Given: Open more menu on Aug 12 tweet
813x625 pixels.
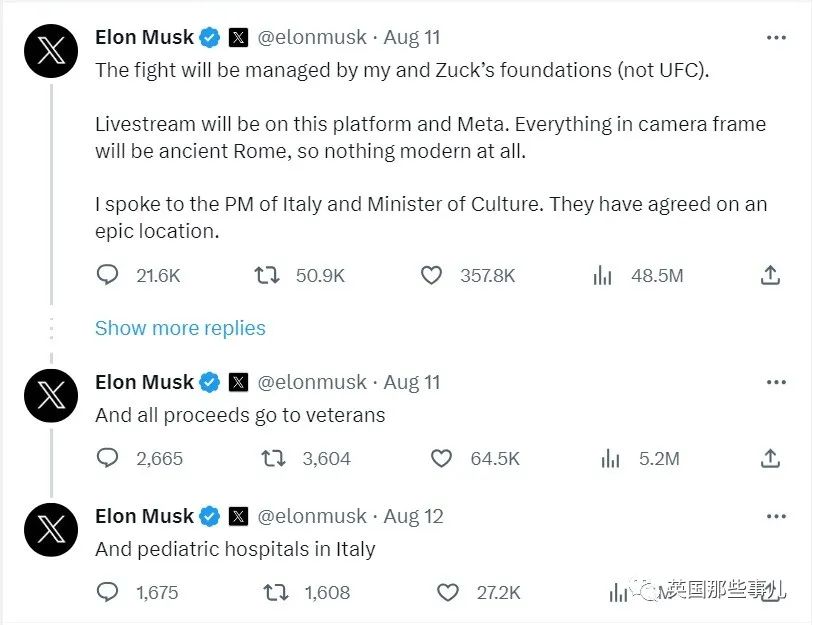Looking at the screenshot, I should pos(776,516).
